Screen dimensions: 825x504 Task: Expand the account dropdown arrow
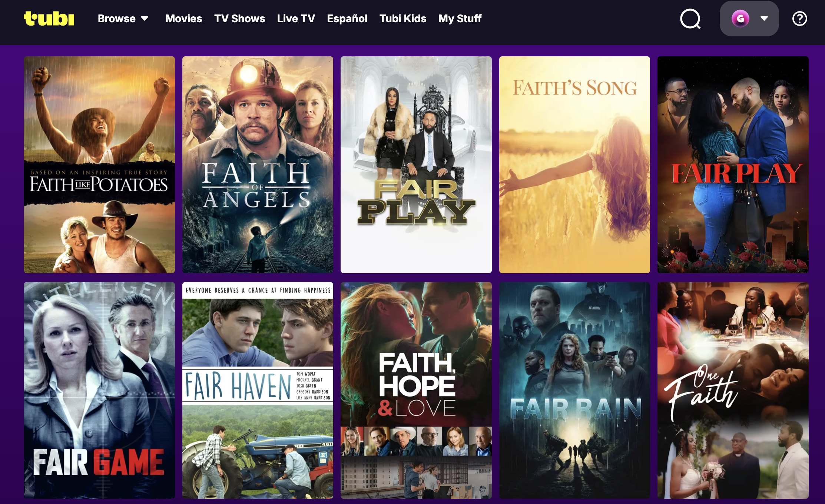pyautogui.click(x=764, y=19)
